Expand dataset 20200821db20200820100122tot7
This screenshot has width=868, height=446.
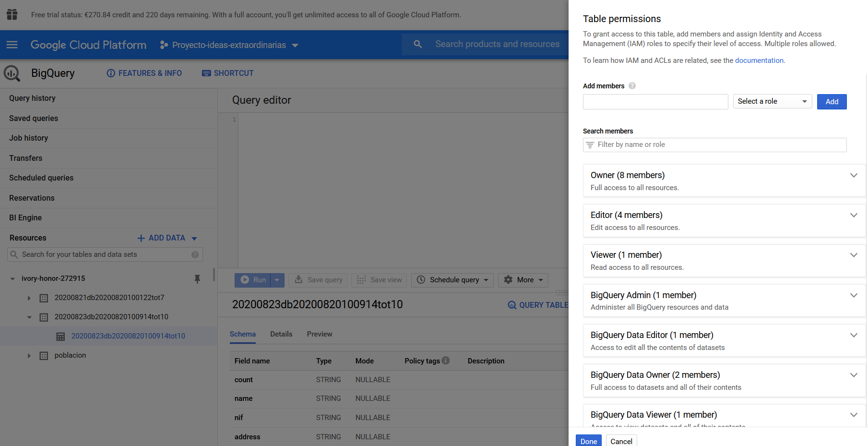29,298
